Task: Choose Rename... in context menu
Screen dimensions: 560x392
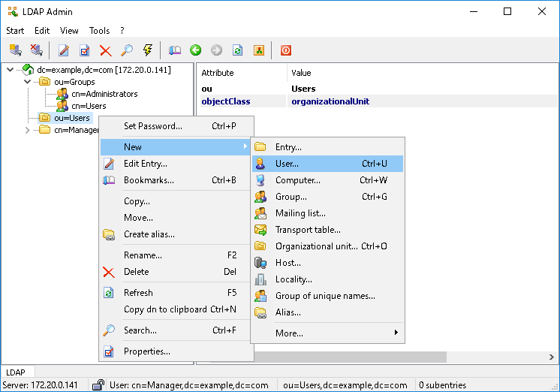Action: tap(176, 255)
